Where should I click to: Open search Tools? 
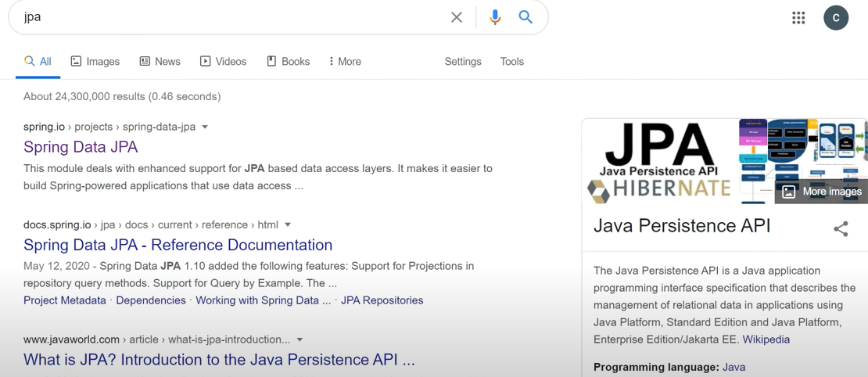point(512,62)
